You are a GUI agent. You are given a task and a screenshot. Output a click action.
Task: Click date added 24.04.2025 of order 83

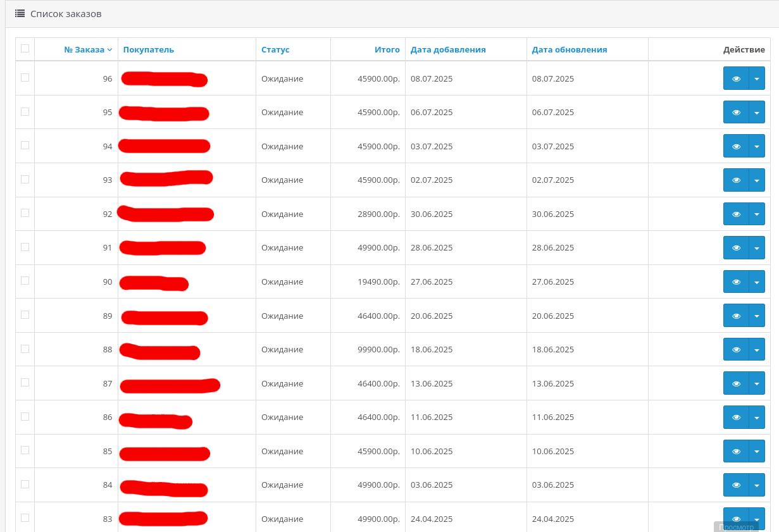pos(432,519)
